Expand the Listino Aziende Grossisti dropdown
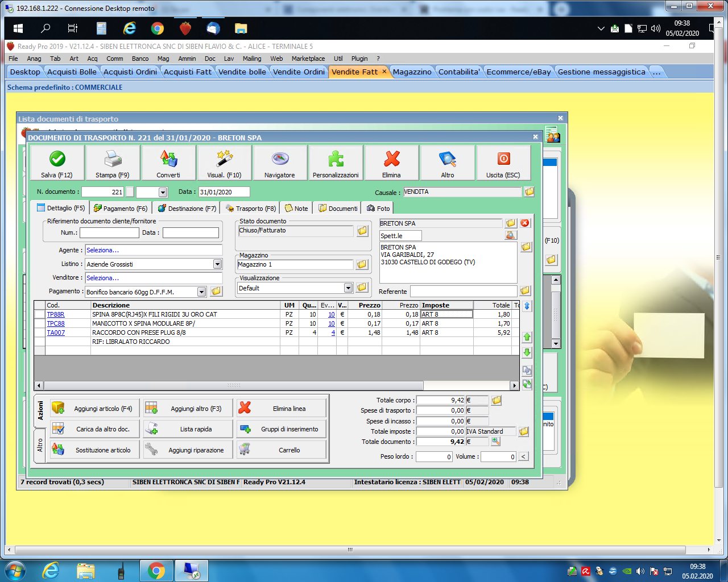728x582 pixels. click(217, 264)
